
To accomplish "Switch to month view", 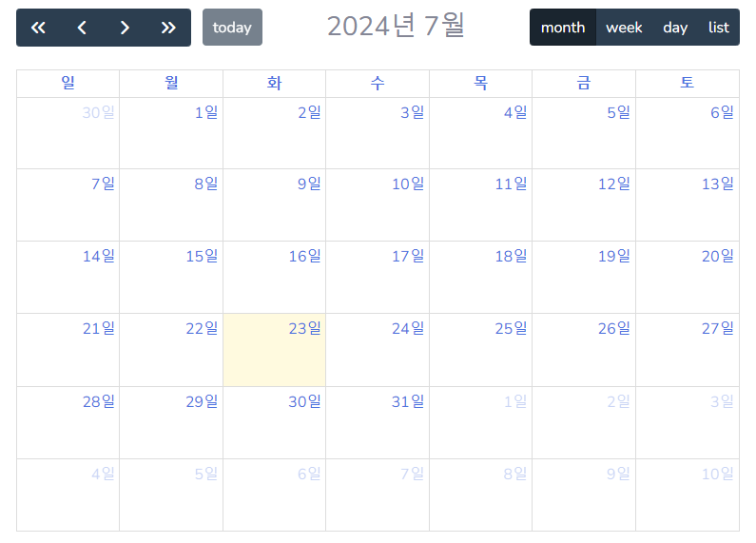I will click(563, 28).
